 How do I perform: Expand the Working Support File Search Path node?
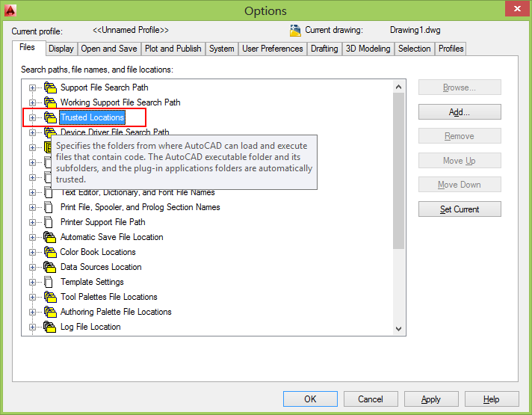coord(32,103)
